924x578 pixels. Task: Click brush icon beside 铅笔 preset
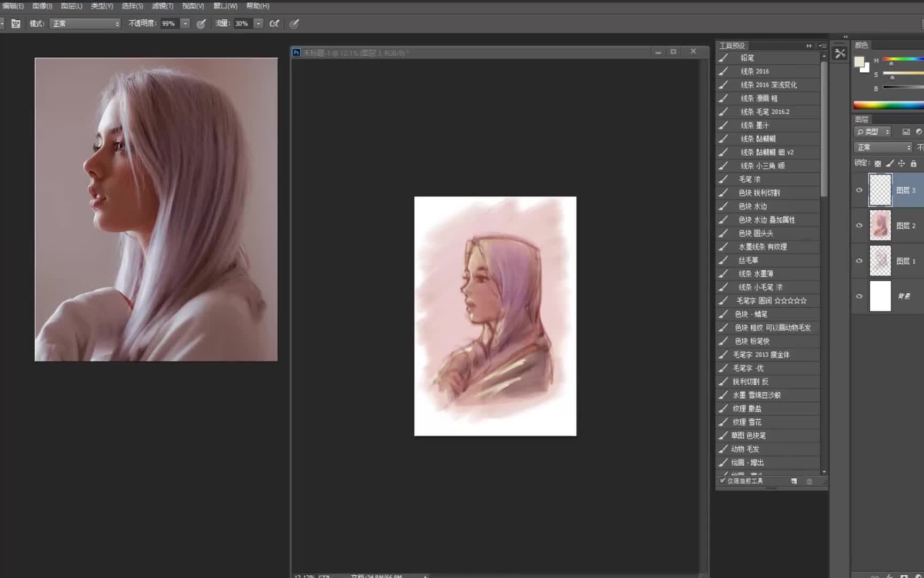(723, 58)
